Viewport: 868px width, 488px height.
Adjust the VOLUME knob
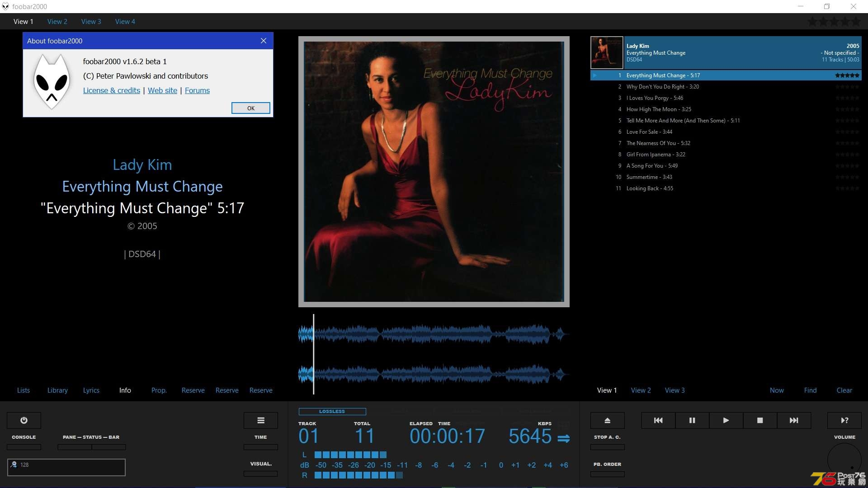tap(844, 460)
